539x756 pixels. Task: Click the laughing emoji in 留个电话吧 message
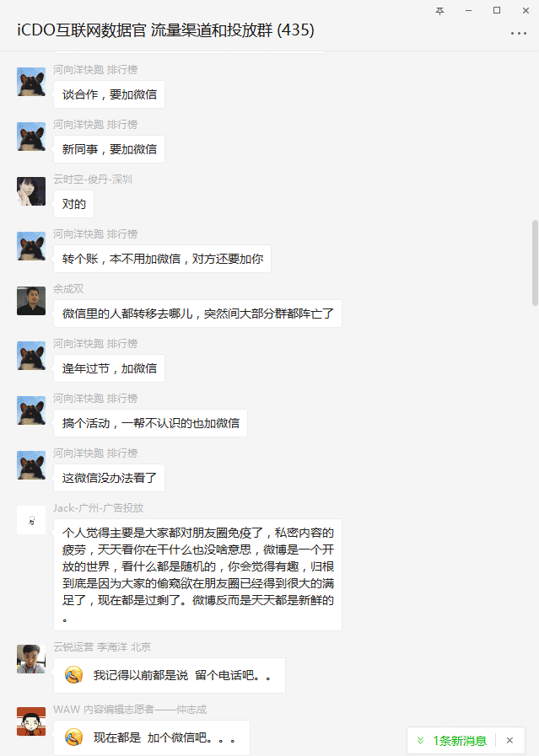[74, 675]
